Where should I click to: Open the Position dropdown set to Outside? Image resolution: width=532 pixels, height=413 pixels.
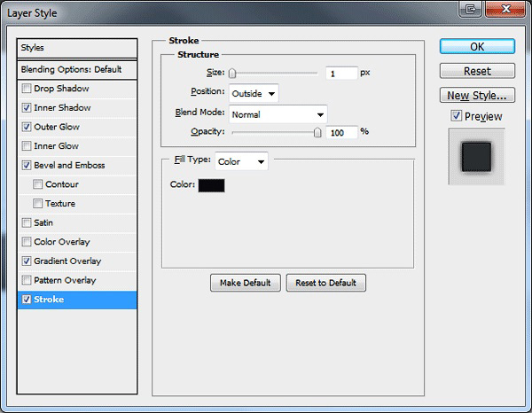(x=254, y=93)
